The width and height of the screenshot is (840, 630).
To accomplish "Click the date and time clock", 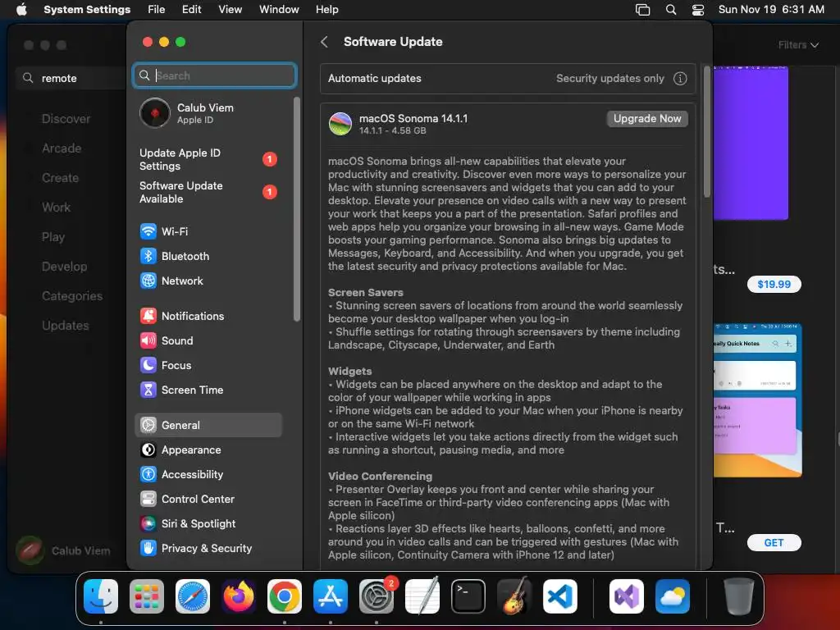I will point(771,10).
